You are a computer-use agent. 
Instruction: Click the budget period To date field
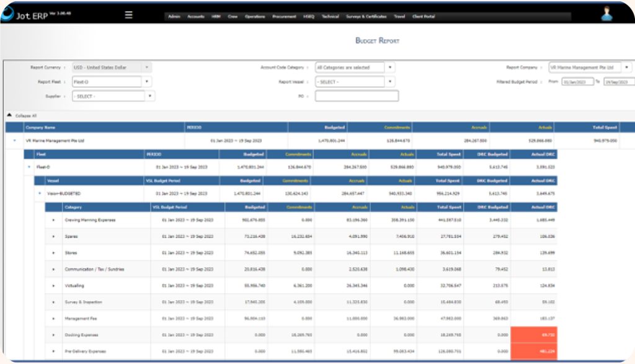coord(619,82)
